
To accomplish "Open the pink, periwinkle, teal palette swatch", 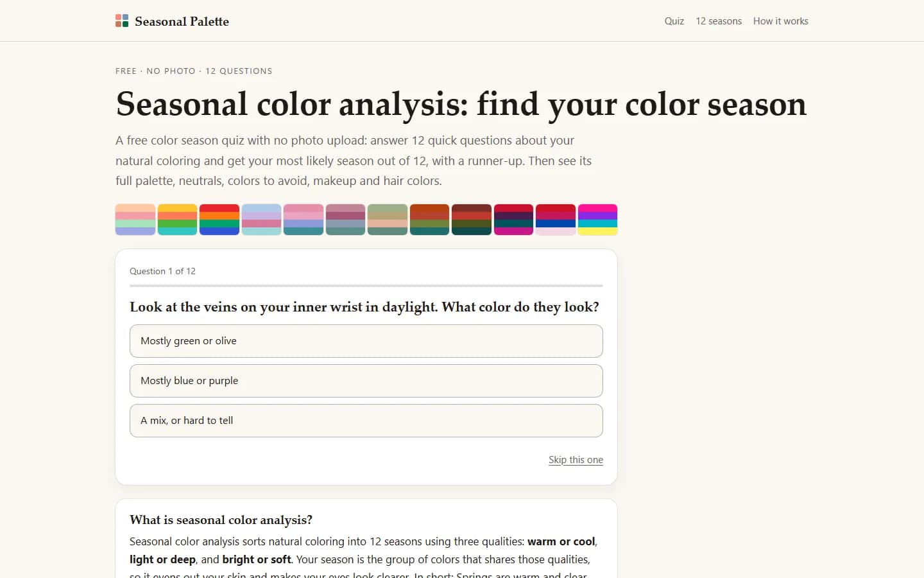I will pyautogui.click(x=304, y=220).
